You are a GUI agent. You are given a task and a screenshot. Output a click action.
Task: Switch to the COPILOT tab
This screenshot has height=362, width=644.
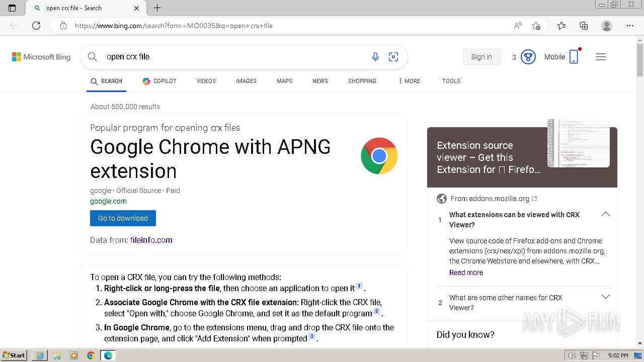(x=159, y=81)
